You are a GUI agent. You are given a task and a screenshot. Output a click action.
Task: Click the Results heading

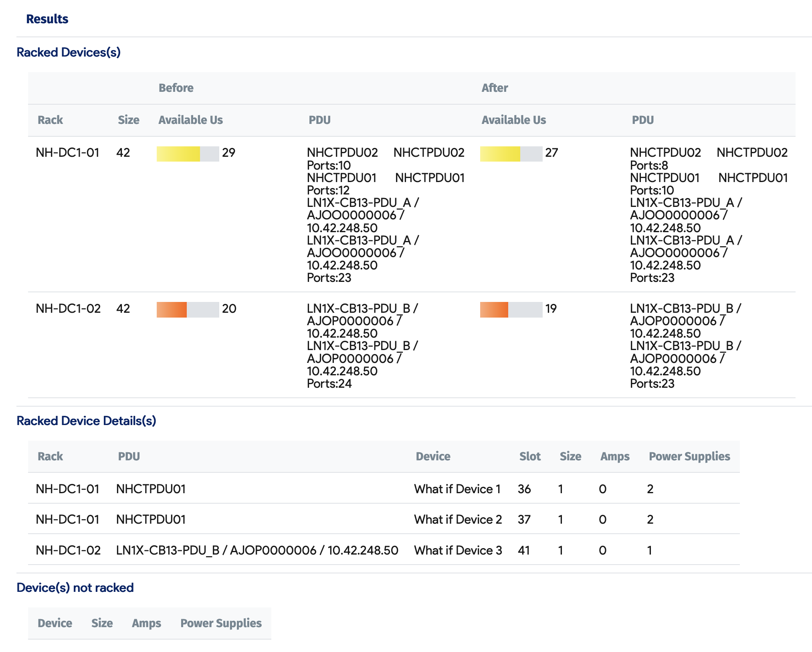pyautogui.click(x=47, y=19)
